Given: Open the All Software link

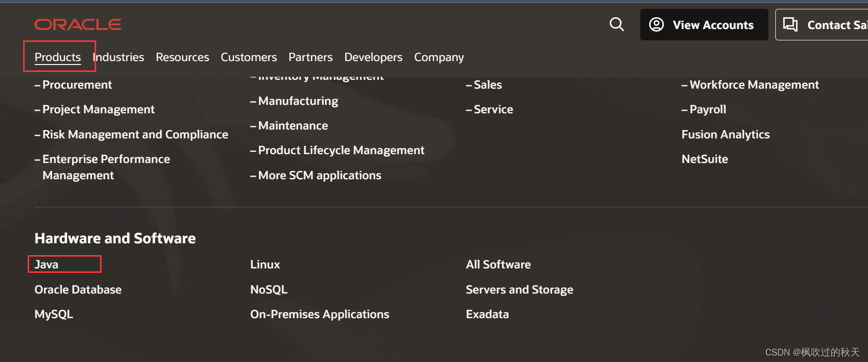Looking at the screenshot, I should click(498, 264).
